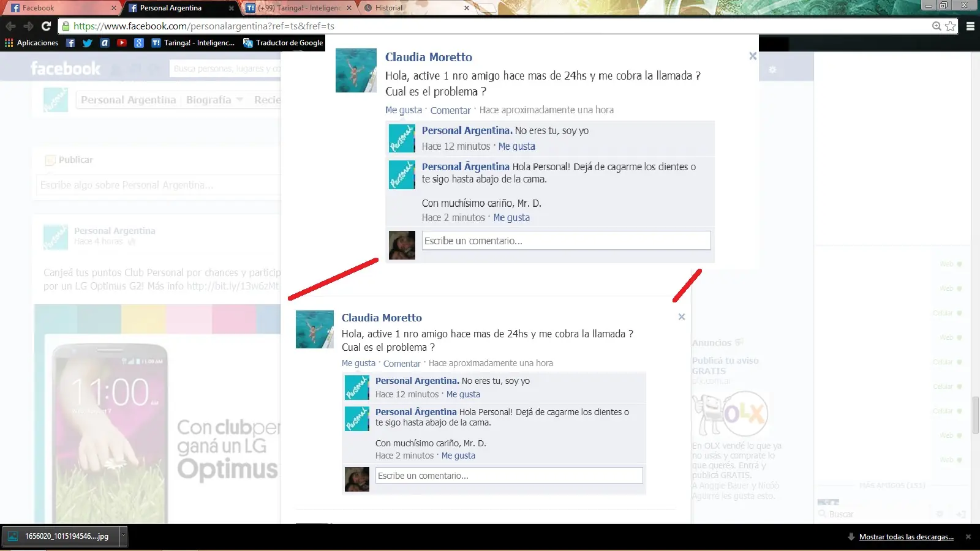Click the green SSL padlock icon
Screen dimensions: 980x551
point(66,26)
